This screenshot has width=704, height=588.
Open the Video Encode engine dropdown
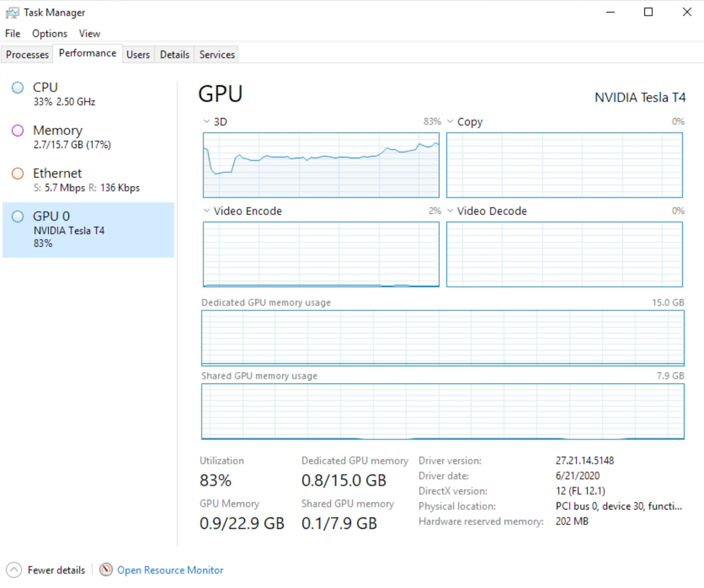(x=206, y=211)
